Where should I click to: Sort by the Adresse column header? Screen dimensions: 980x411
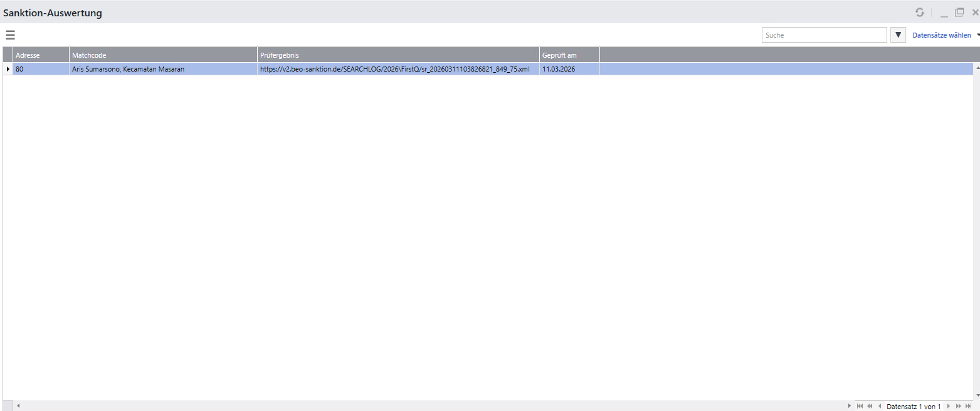[x=41, y=55]
